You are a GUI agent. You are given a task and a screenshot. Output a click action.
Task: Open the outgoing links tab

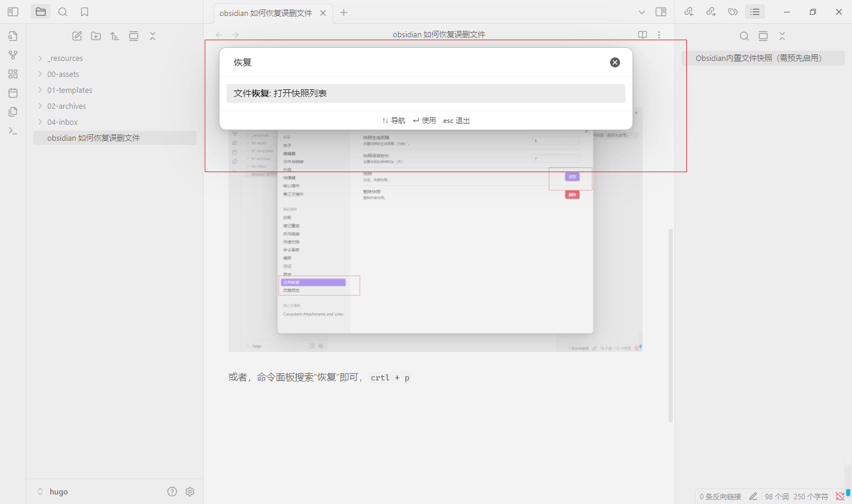click(711, 12)
